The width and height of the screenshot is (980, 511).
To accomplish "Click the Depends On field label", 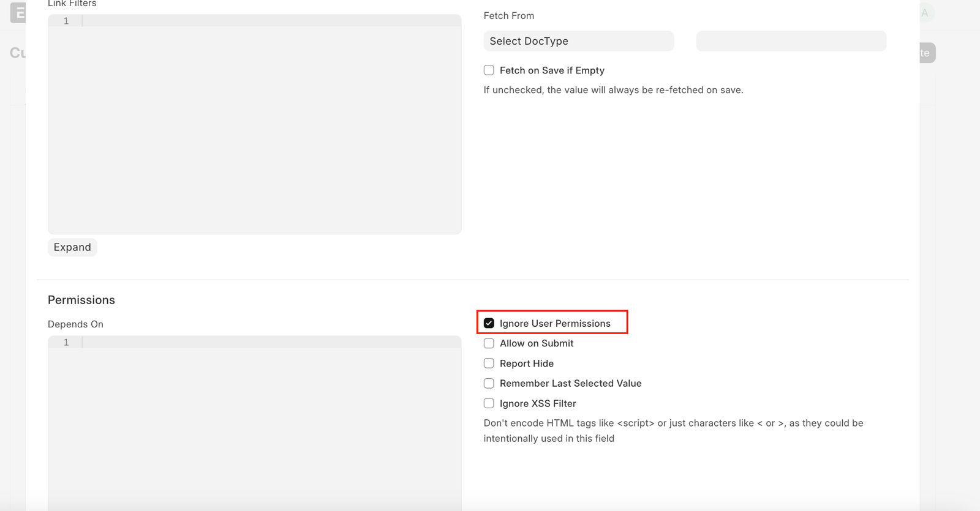I will point(75,324).
